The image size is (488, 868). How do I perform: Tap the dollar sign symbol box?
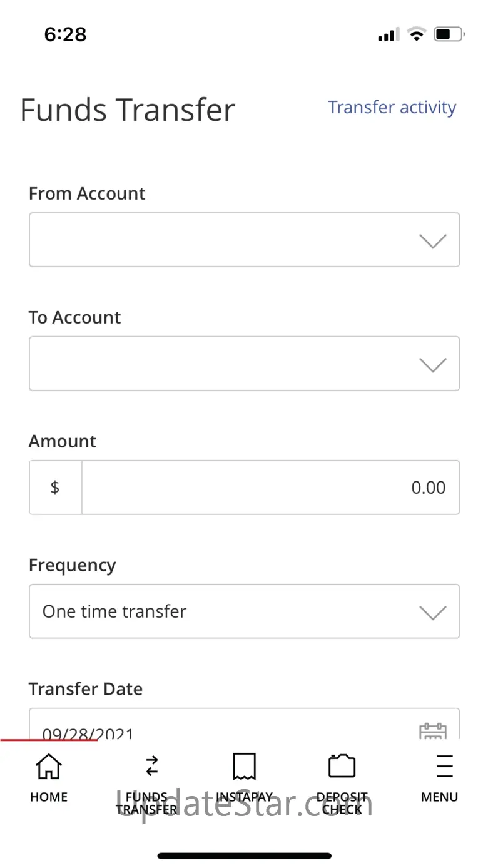[x=55, y=488]
